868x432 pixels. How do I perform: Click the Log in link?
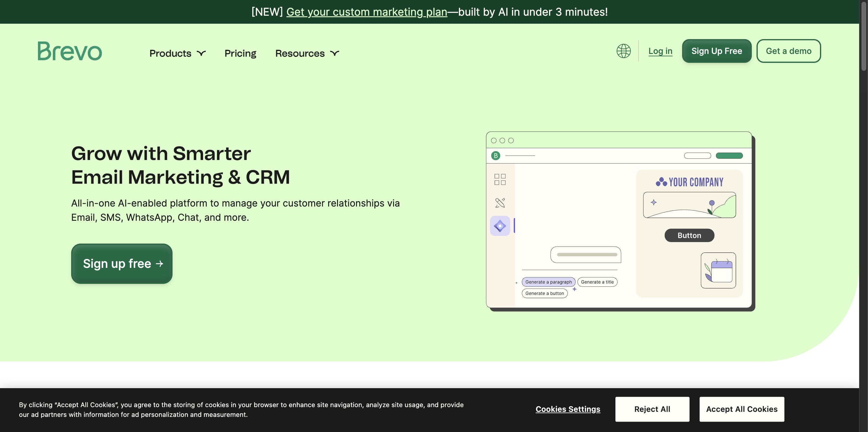tap(660, 51)
